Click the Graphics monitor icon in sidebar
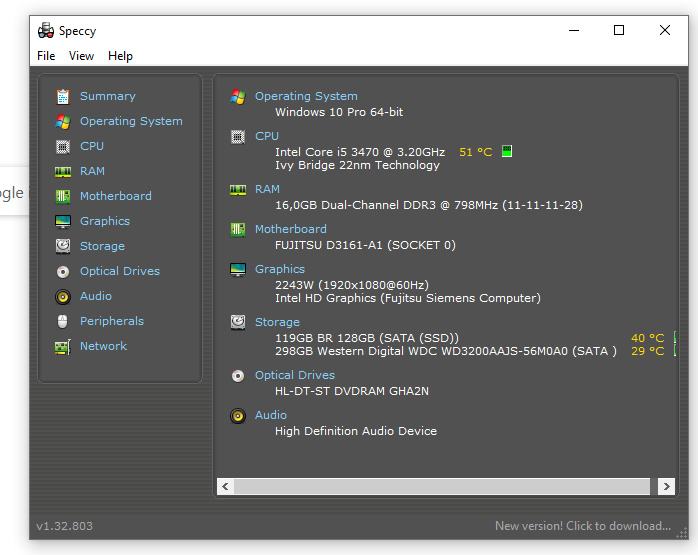Image resolution: width=698 pixels, height=555 pixels. (x=63, y=221)
